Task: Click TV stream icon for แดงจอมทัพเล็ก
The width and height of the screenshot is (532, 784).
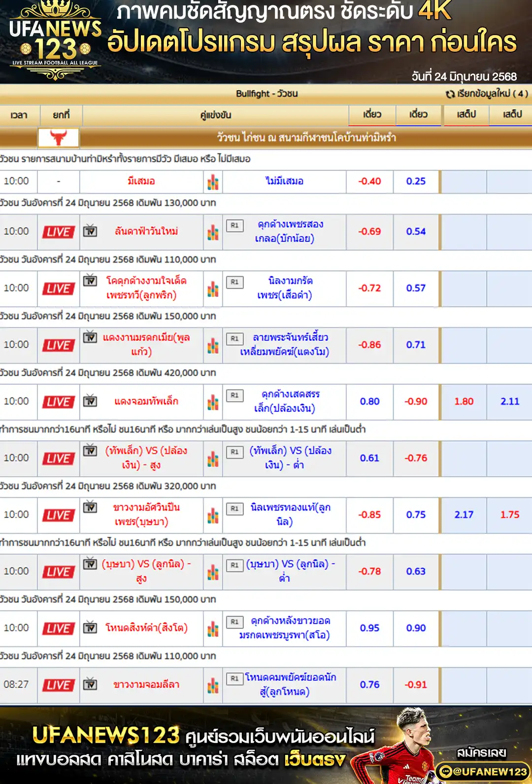Action: tap(90, 400)
